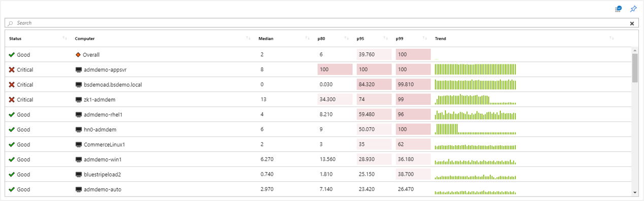Screen dimensions: 644x201
Task: Click the green check for admdemo-rhel1
Action: click(12, 115)
